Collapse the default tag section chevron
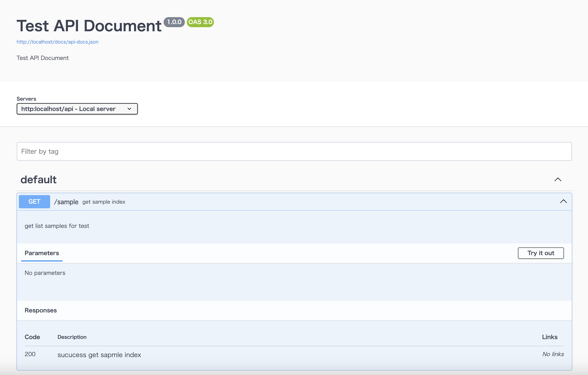Viewport: 588px width, 375px height. pos(558,179)
